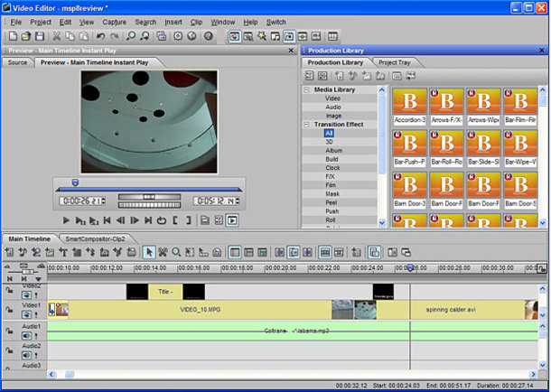Click the preview shuttle slider
Image resolution: width=551 pixels, height=392 pixels.
coord(149,197)
